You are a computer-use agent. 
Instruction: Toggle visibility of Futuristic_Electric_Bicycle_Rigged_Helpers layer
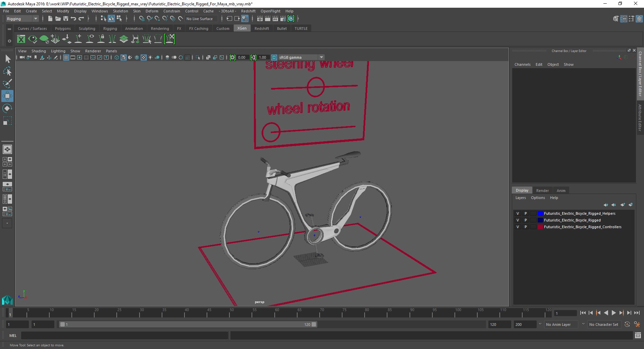click(518, 213)
